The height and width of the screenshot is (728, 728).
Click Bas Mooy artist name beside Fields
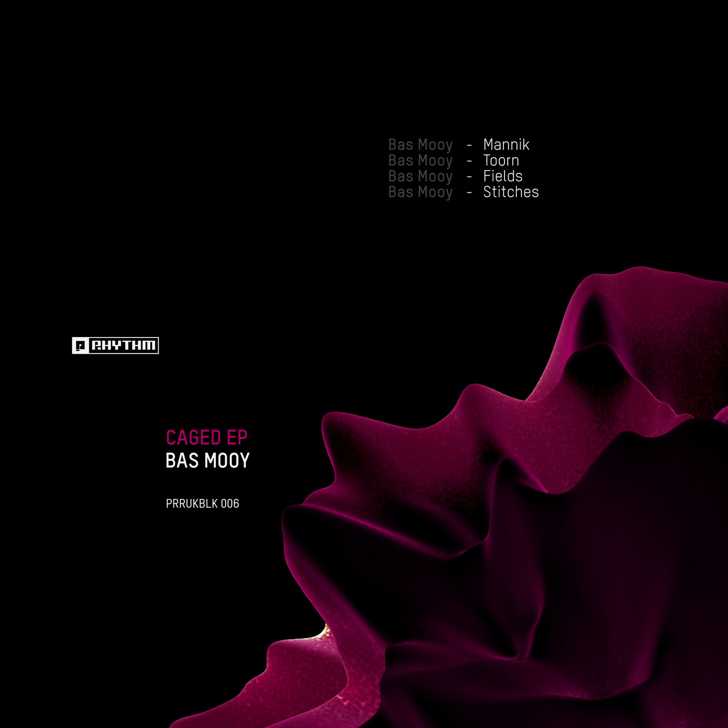tap(420, 177)
